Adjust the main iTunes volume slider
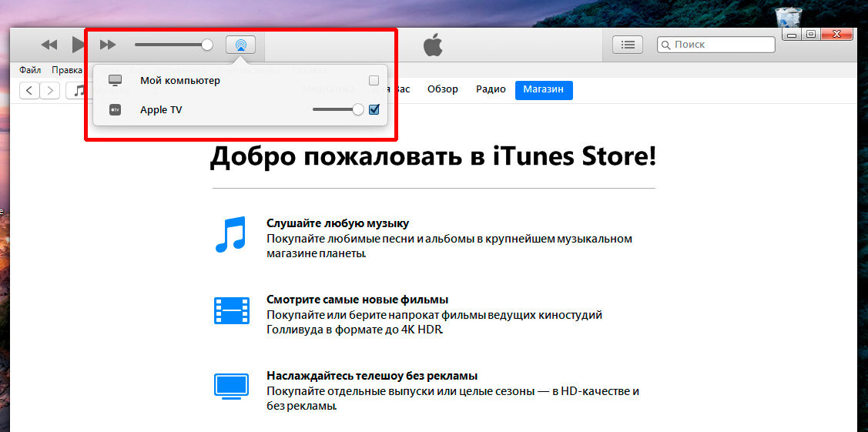Viewport: 868px width, 432px height. point(174,45)
